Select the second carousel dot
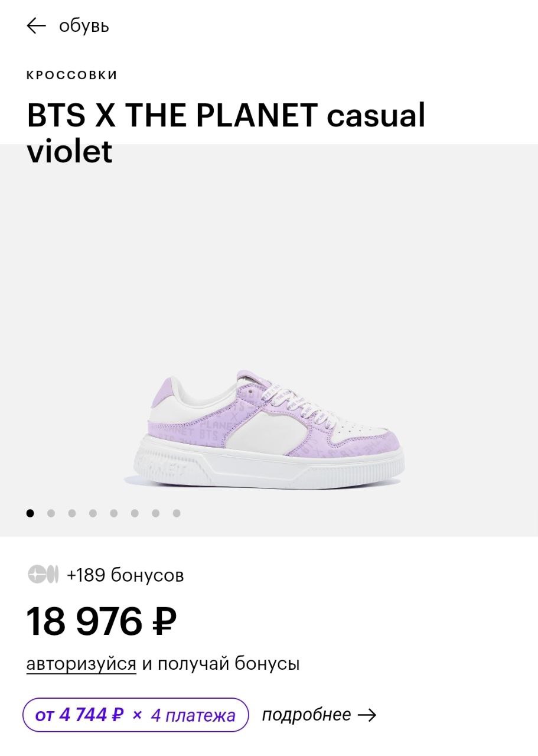This screenshot has width=538, height=756. [51, 513]
